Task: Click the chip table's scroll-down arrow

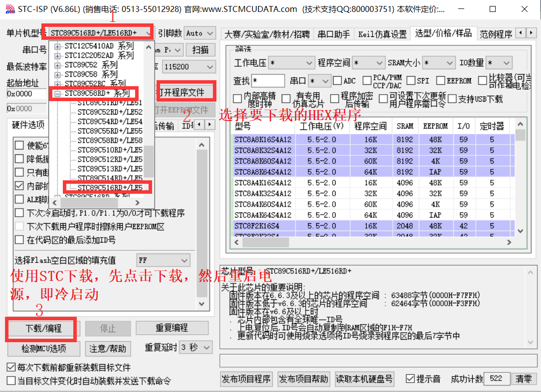Action: 520,231
